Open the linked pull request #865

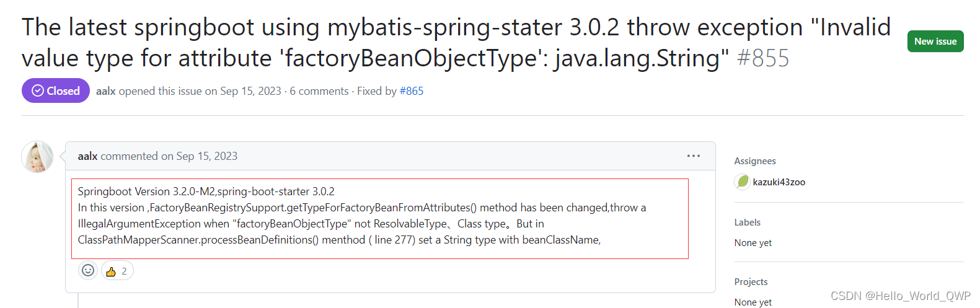tap(412, 91)
